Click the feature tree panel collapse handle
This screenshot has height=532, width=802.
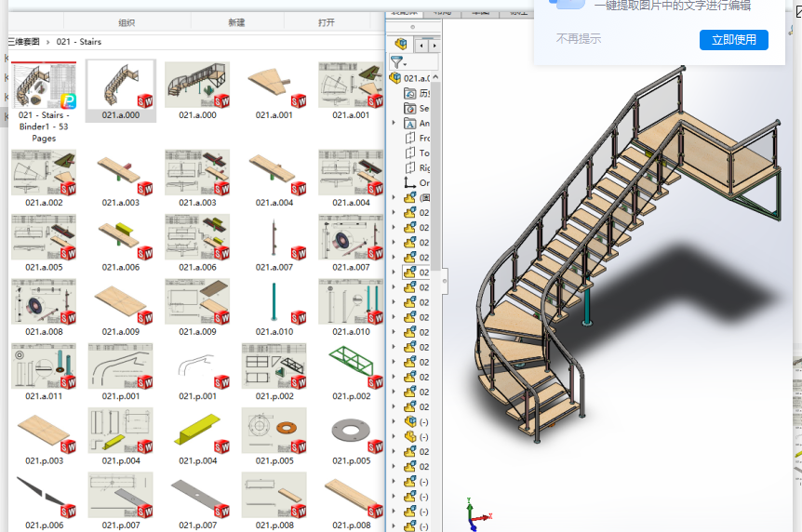tap(444, 280)
